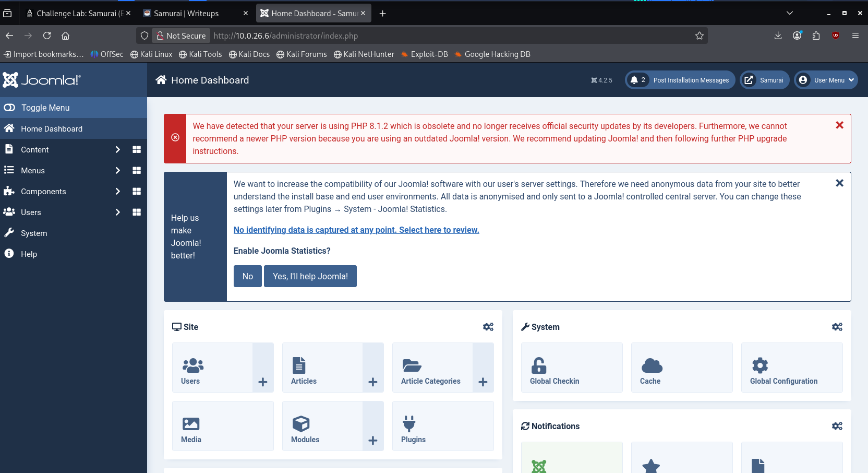Open Notifications module settings gears
This screenshot has height=473, width=868.
click(837, 426)
